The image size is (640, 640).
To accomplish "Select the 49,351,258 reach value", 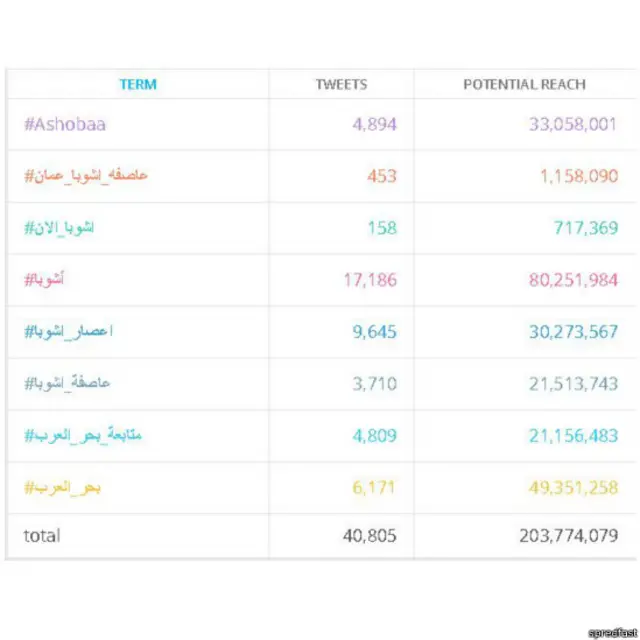I will pos(573,487).
